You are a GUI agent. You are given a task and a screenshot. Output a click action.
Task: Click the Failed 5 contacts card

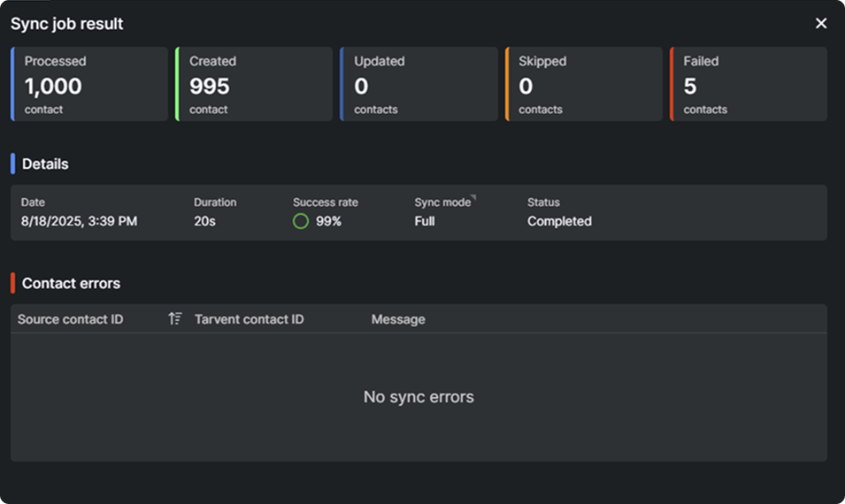tap(749, 84)
